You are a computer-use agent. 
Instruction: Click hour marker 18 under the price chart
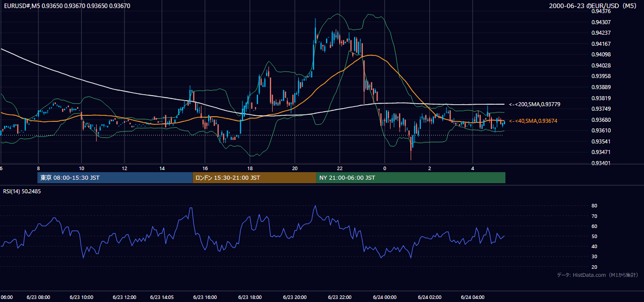250,168
